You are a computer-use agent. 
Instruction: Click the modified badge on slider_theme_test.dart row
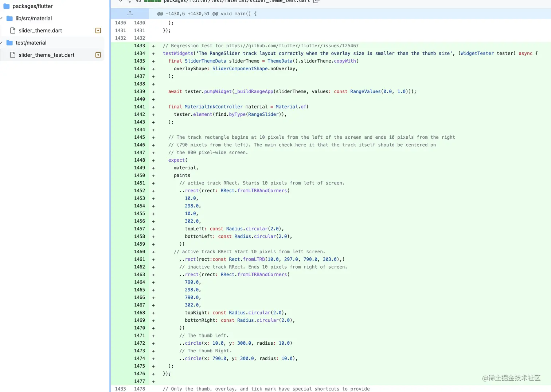pyautogui.click(x=98, y=55)
